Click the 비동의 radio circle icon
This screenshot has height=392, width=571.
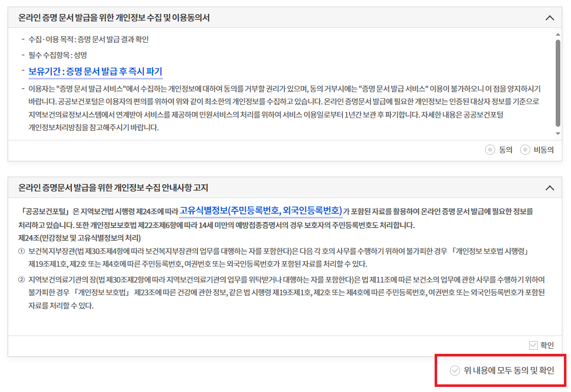coord(525,150)
